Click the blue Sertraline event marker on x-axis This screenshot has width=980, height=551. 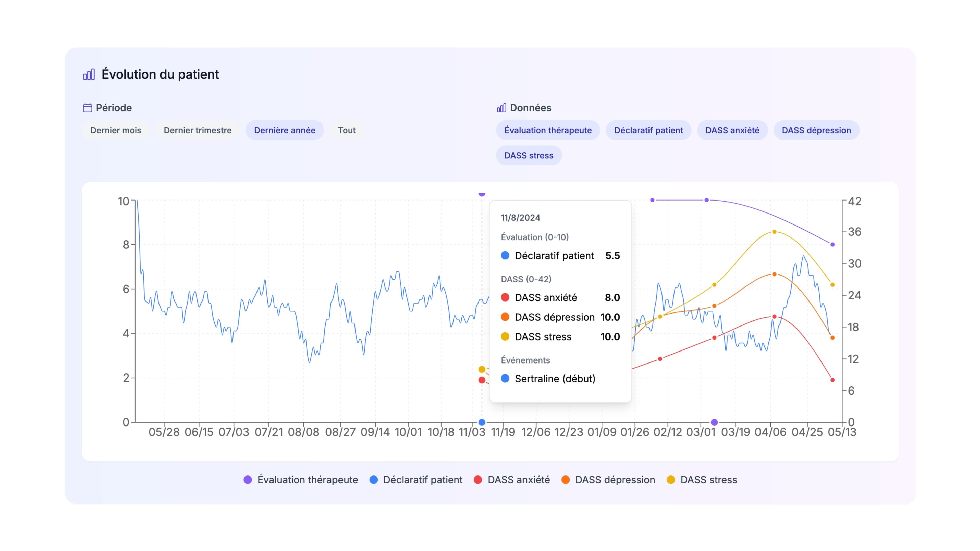pos(482,422)
